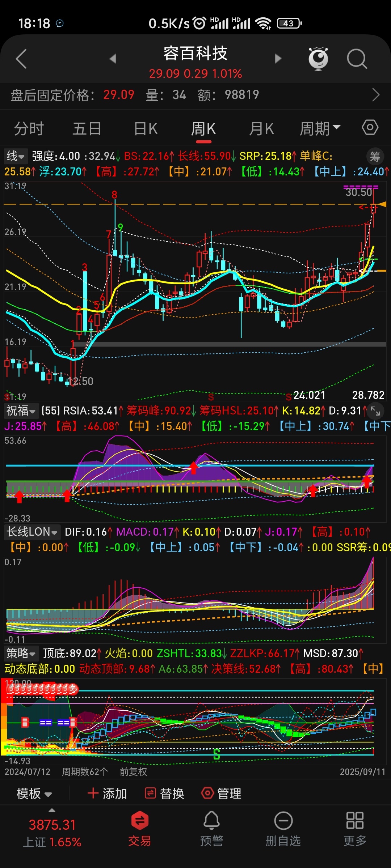Expand the 线 main indicator dropdown
This screenshot has width=391, height=868.
coord(16,156)
